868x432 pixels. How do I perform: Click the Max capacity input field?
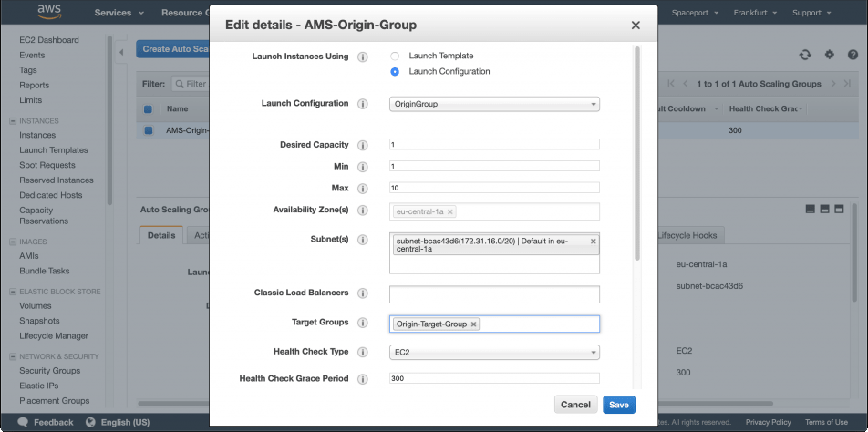coord(494,188)
